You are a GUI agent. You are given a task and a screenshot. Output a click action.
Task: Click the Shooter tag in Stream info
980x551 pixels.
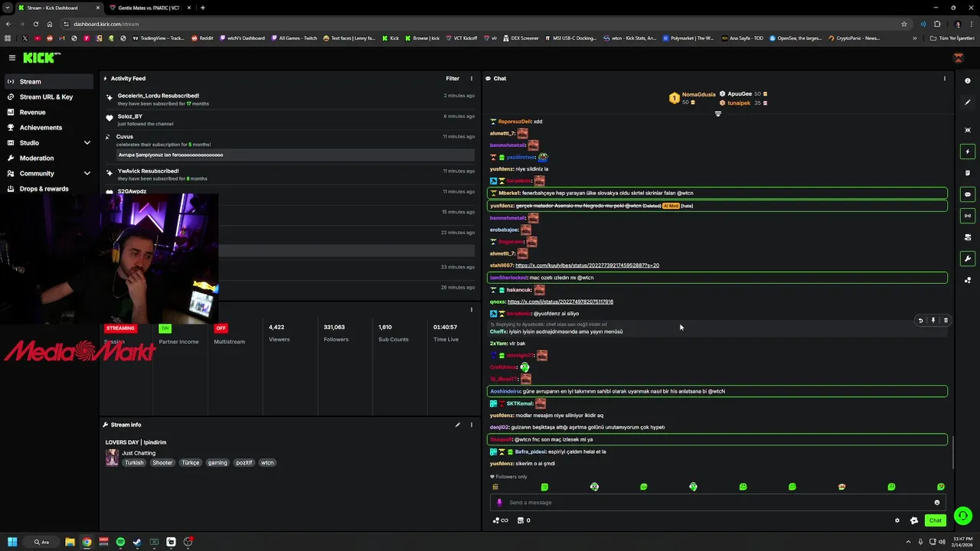click(x=162, y=462)
